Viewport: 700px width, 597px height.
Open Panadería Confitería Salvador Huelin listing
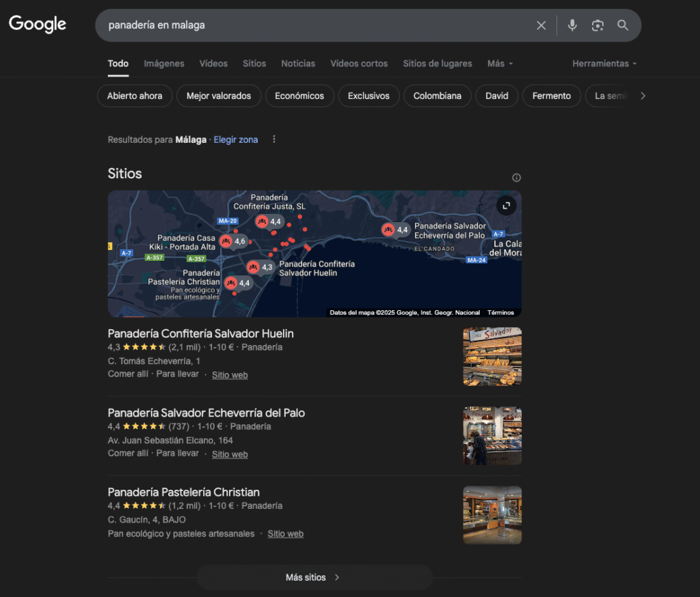(x=201, y=334)
